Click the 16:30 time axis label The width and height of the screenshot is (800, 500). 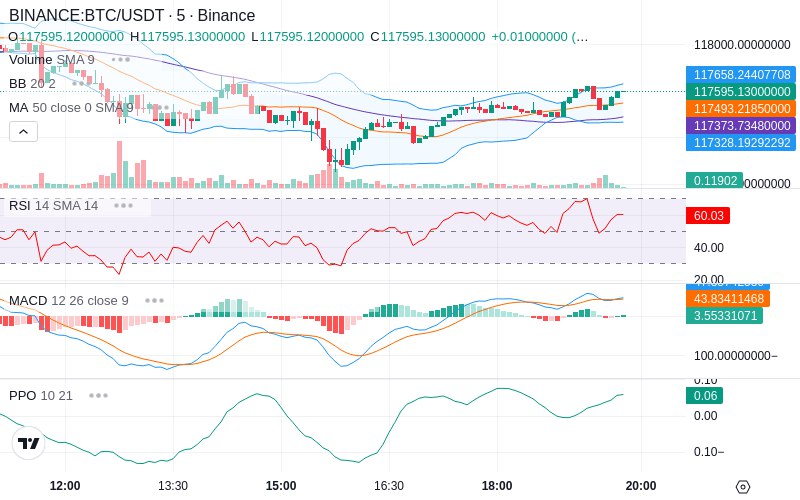click(389, 486)
